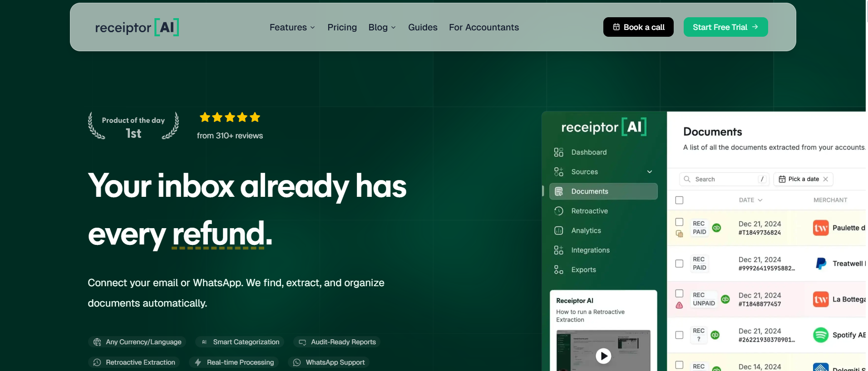This screenshot has height=371, width=868.
Task: Click the Dashboard sidebar icon
Action: [559, 152]
